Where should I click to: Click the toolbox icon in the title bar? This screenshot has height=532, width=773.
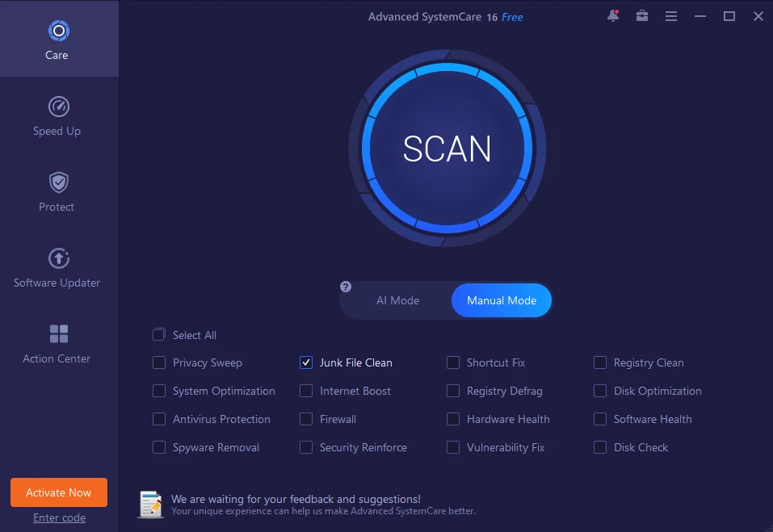pyautogui.click(x=641, y=15)
